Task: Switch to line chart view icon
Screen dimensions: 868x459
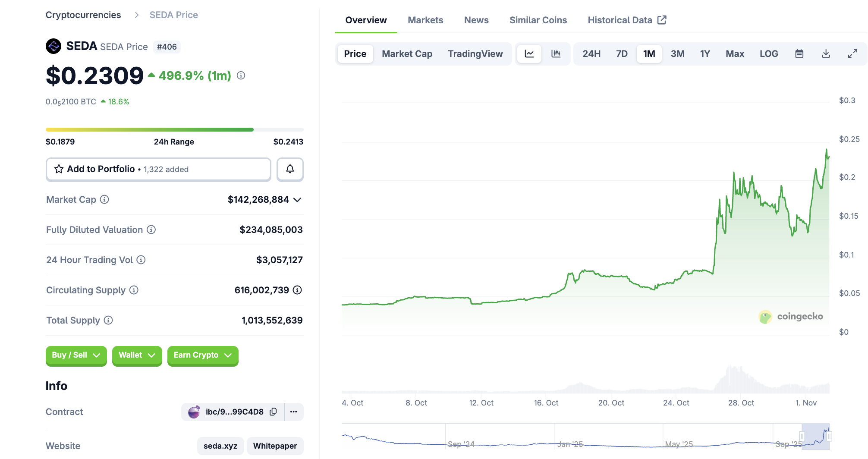Action: pyautogui.click(x=529, y=54)
